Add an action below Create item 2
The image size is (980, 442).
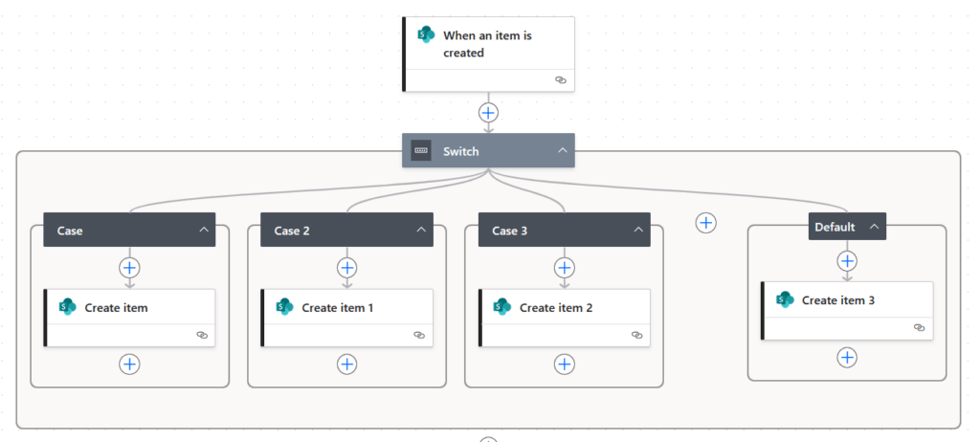pyautogui.click(x=565, y=364)
